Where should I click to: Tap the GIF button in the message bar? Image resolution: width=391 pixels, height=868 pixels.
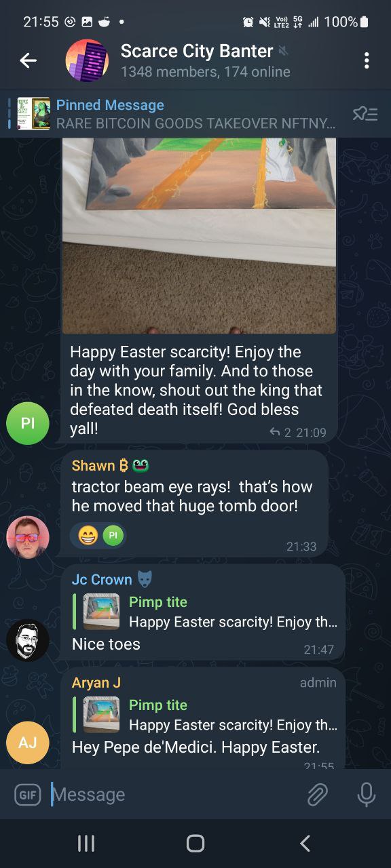28,794
